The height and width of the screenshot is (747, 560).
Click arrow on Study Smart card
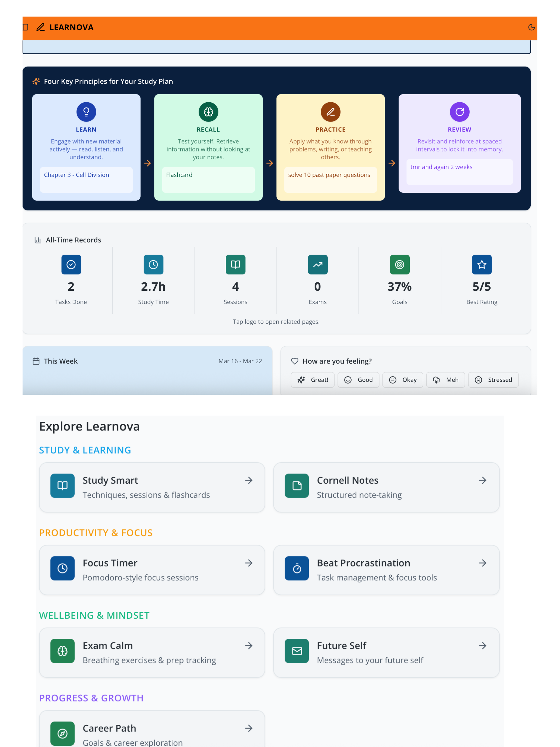(x=249, y=480)
